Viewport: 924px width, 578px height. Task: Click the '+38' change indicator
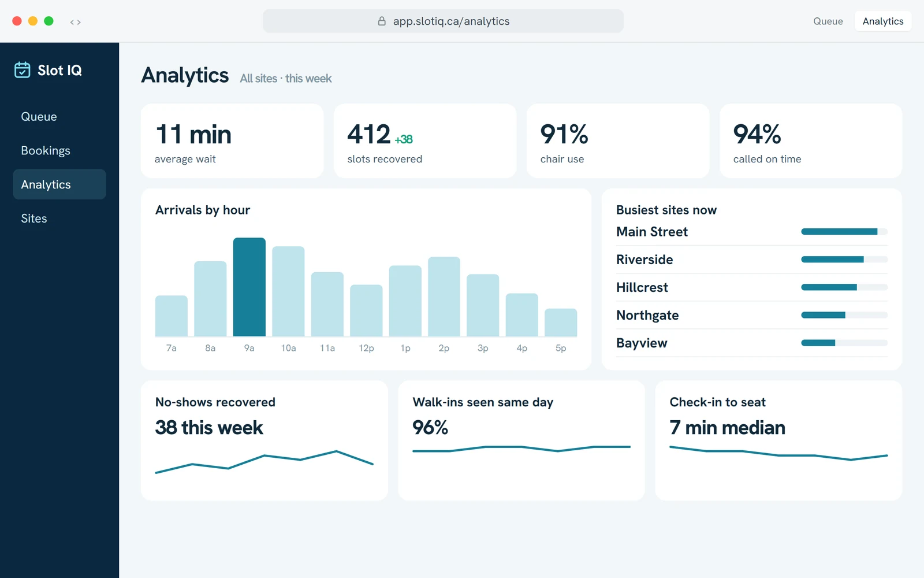[x=404, y=139]
